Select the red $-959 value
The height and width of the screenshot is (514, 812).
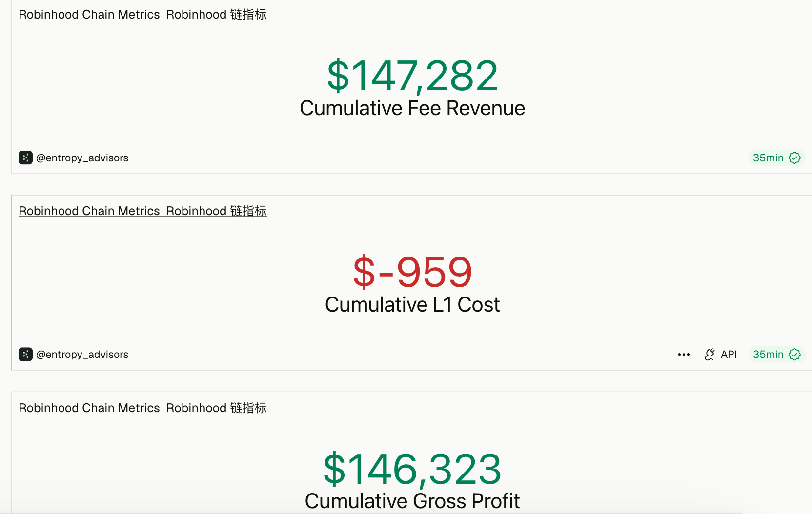[412, 272]
